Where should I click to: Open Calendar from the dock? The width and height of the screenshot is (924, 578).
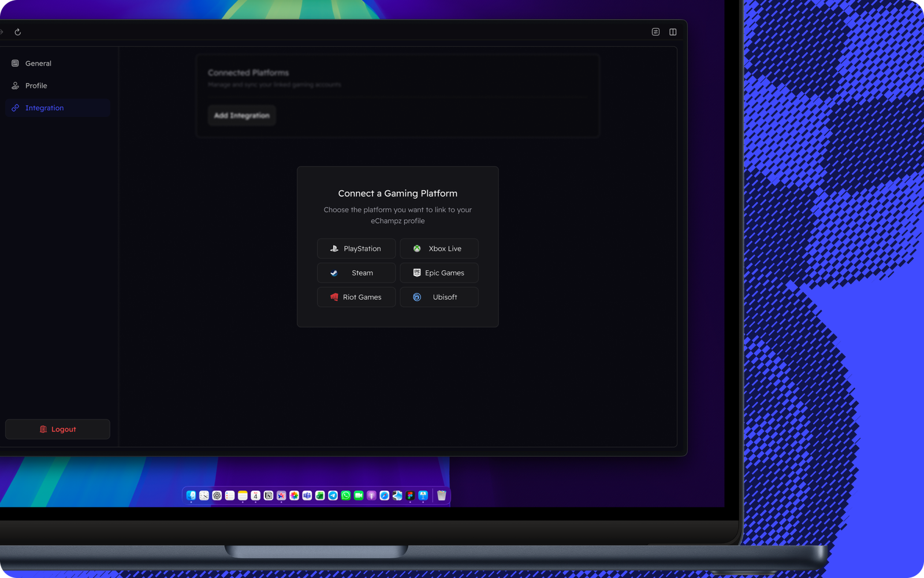pos(255,495)
